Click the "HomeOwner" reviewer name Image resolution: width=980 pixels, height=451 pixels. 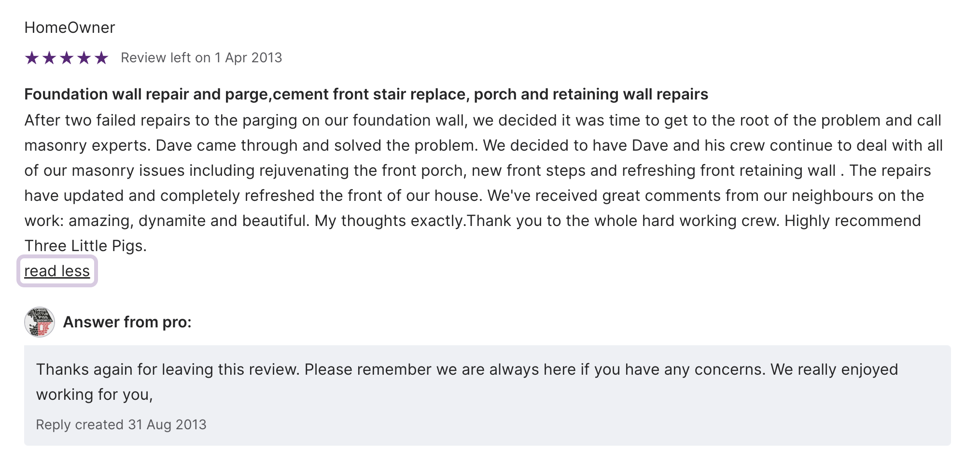(x=70, y=28)
